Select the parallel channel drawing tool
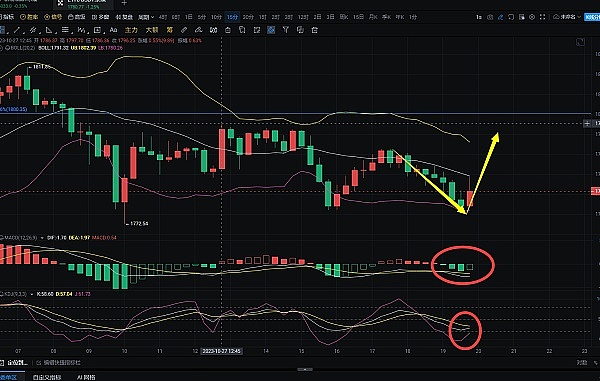 click(x=33, y=30)
